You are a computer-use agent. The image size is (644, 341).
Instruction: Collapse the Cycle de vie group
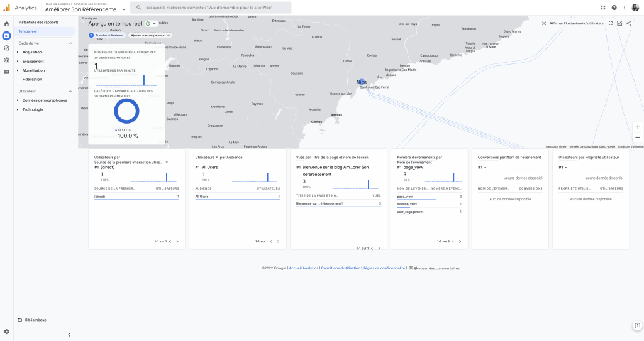(x=70, y=43)
